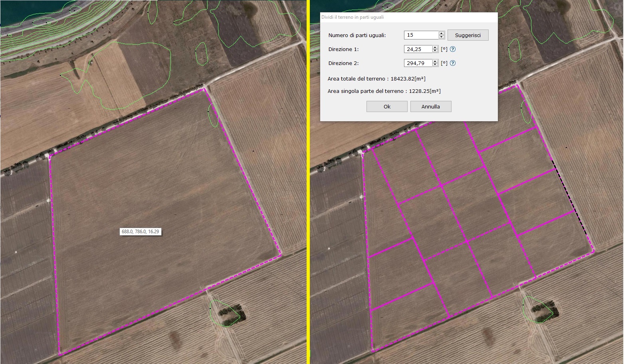
Task: Increment the Direzione 1 angle value
Action: [435, 47]
